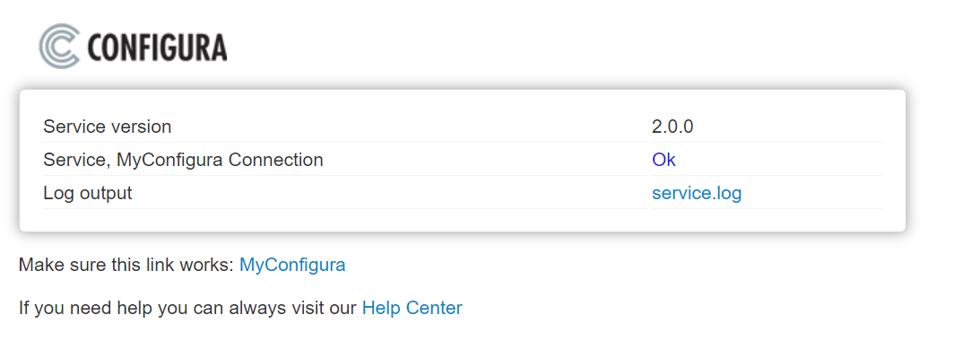
Task: Select the Service version label
Action: pos(107,127)
